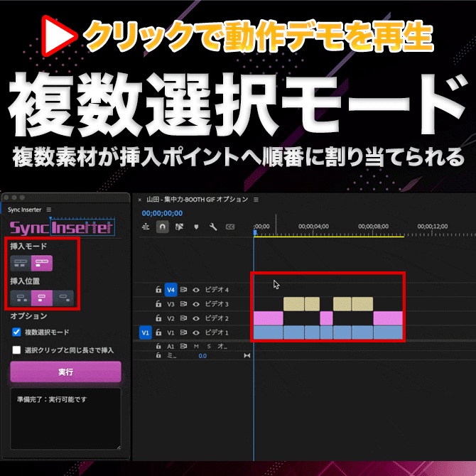Choose the first insert position option
The width and height of the screenshot is (476, 476).
click(21, 298)
